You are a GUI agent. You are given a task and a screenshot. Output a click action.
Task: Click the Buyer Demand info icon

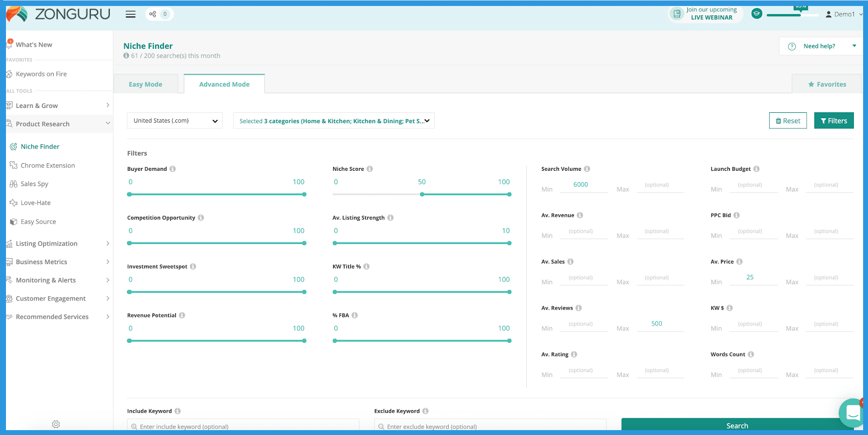point(173,169)
